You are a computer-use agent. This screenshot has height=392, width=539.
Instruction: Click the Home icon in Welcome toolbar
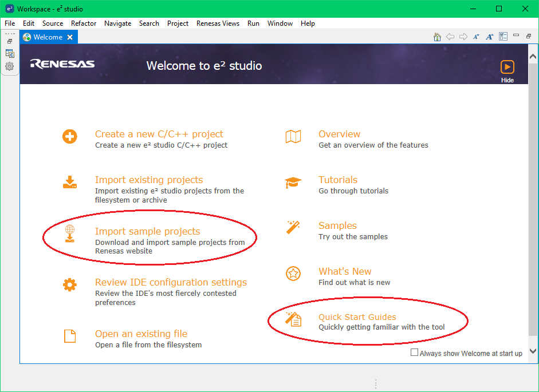coord(437,37)
